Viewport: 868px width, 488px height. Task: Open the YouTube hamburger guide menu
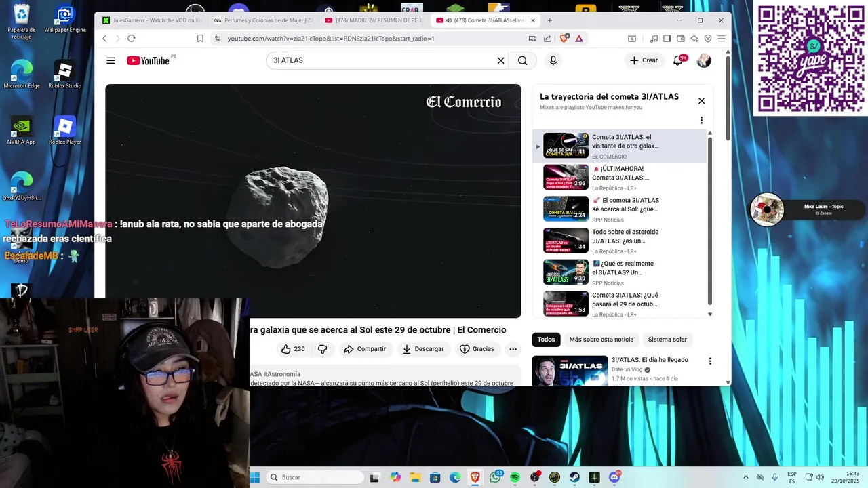tap(111, 60)
